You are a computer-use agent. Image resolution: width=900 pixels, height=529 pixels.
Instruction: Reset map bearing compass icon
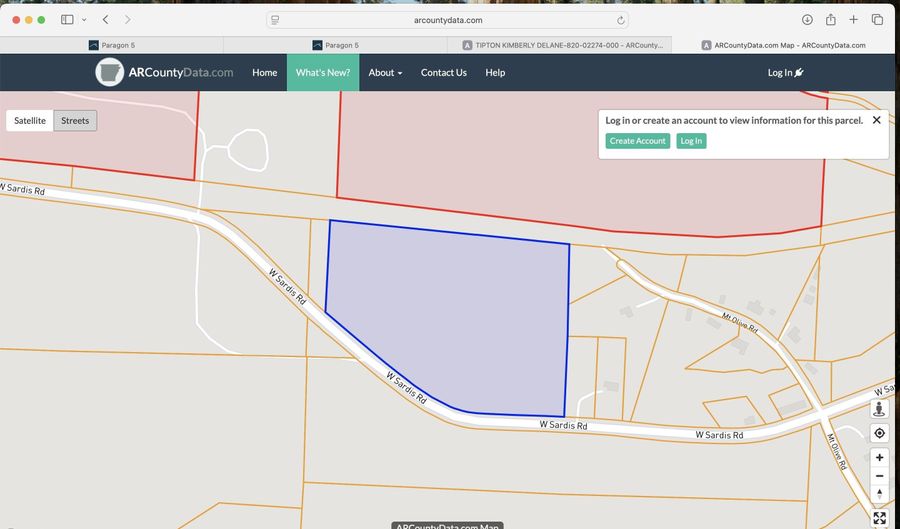click(x=879, y=494)
